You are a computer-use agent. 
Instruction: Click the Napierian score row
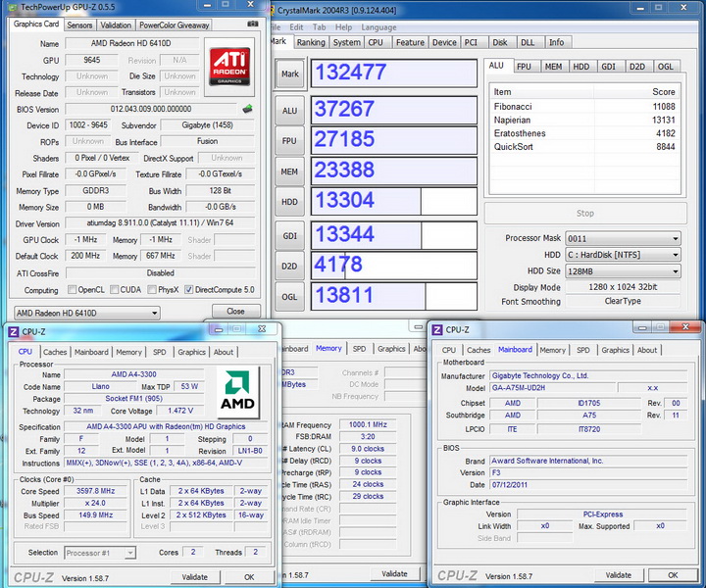tap(584, 121)
